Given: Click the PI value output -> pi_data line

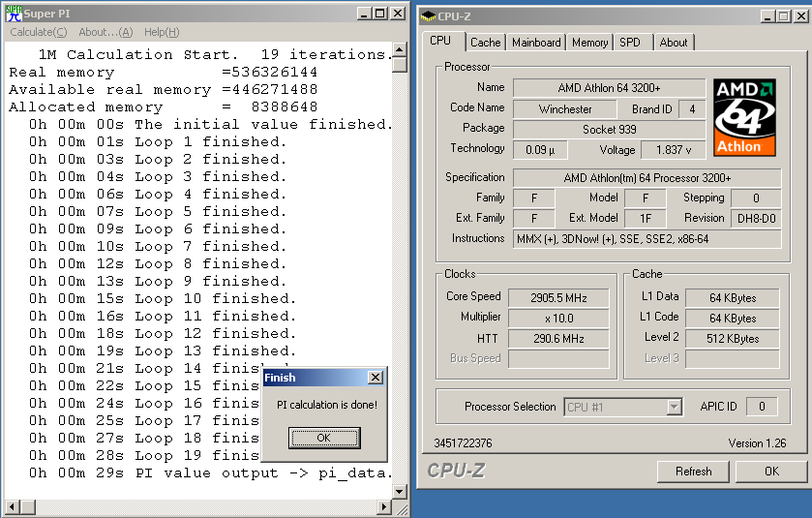Looking at the screenshot, I should (210, 472).
